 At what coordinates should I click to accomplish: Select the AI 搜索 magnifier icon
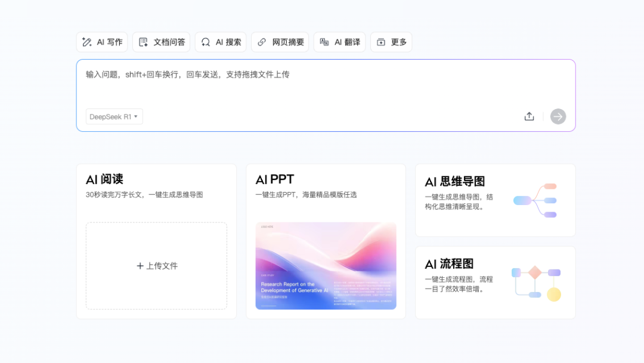click(206, 42)
